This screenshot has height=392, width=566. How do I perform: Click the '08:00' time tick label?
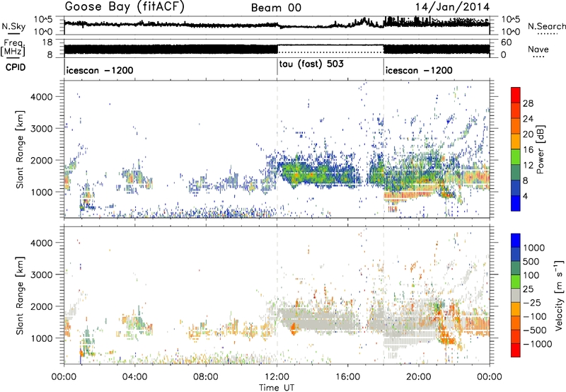[206, 377]
